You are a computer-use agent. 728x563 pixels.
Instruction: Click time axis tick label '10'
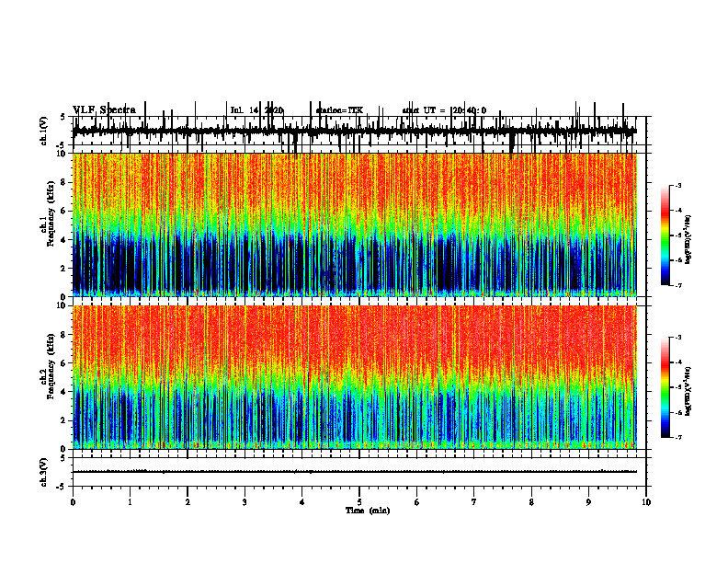(646, 502)
